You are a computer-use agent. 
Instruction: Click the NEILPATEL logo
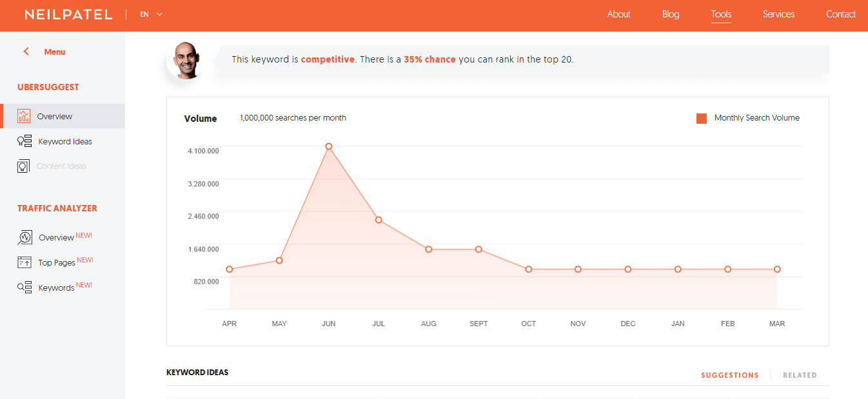[68, 14]
